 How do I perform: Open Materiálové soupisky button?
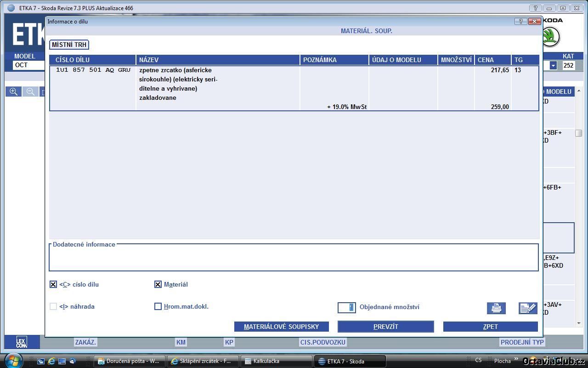(x=281, y=327)
